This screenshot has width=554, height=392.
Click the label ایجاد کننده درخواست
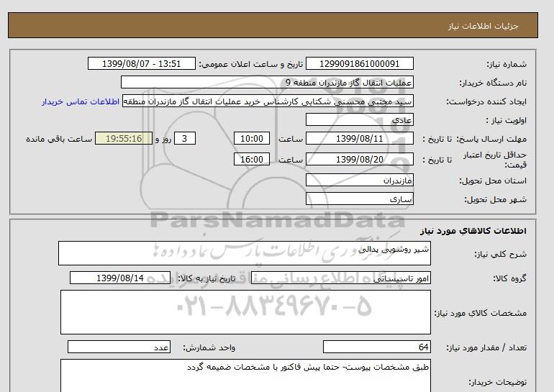point(486,101)
